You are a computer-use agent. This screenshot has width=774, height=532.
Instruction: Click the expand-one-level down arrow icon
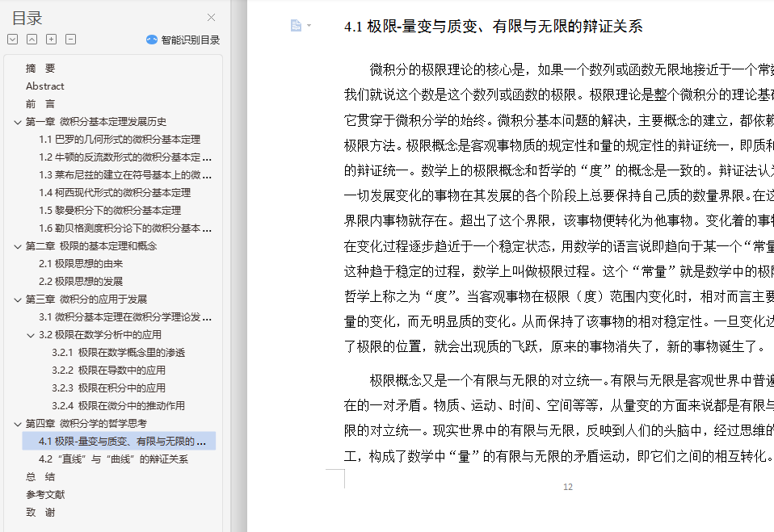(x=13, y=40)
